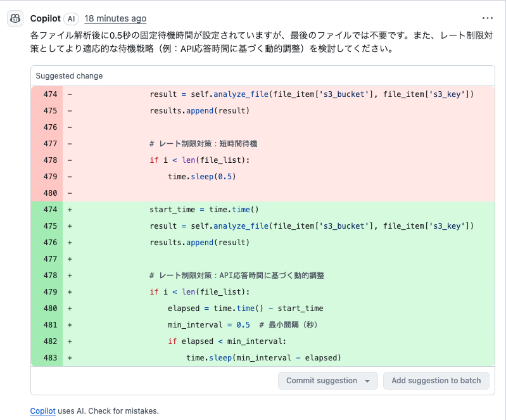The width and height of the screenshot is (506, 420).
Task: Select added line number 483
Action: point(50,358)
